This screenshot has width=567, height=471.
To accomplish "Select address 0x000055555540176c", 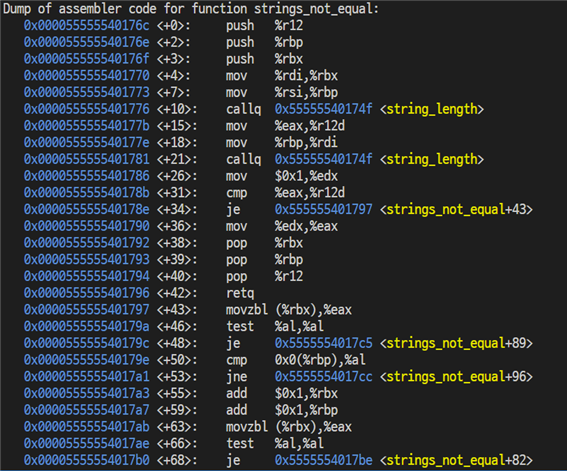I will click(x=86, y=25).
